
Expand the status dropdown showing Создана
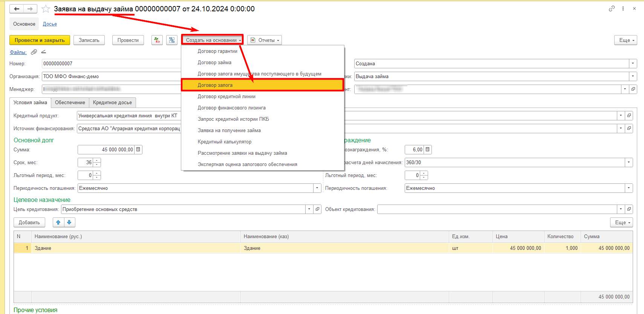633,63
